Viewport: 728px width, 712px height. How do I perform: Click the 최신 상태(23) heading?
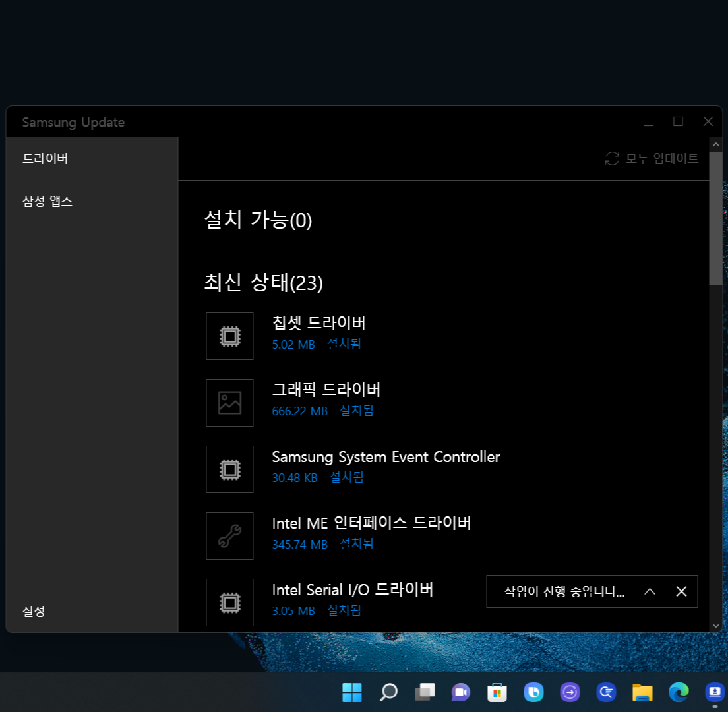coord(263,282)
